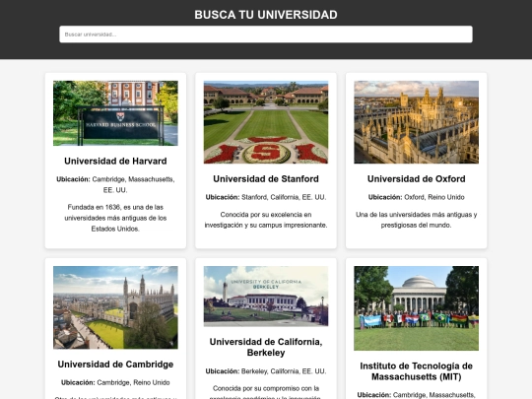Click Stanford's description about excelencia en investigación
Screen dimensions: 532x399
[x=266, y=220]
